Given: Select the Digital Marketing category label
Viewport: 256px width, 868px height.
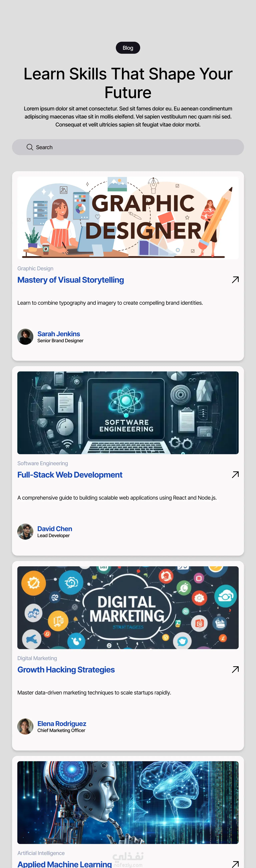Looking at the screenshot, I should [x=37, y=658].
